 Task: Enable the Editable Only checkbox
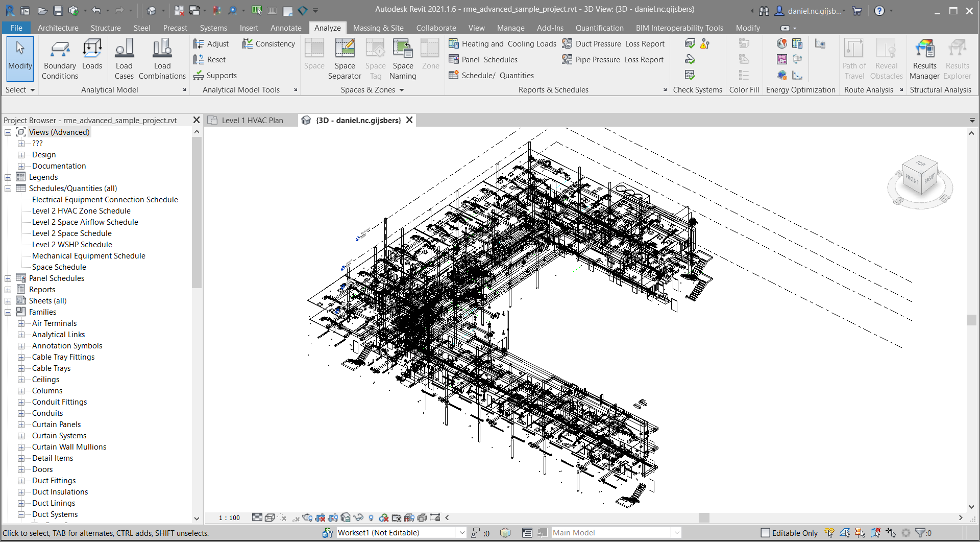[765, 533]
